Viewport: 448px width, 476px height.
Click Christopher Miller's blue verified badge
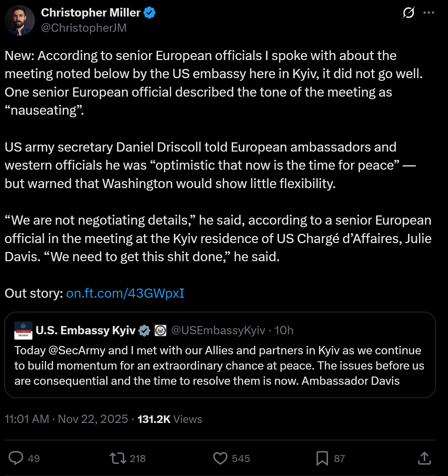(x=149, y=13)
